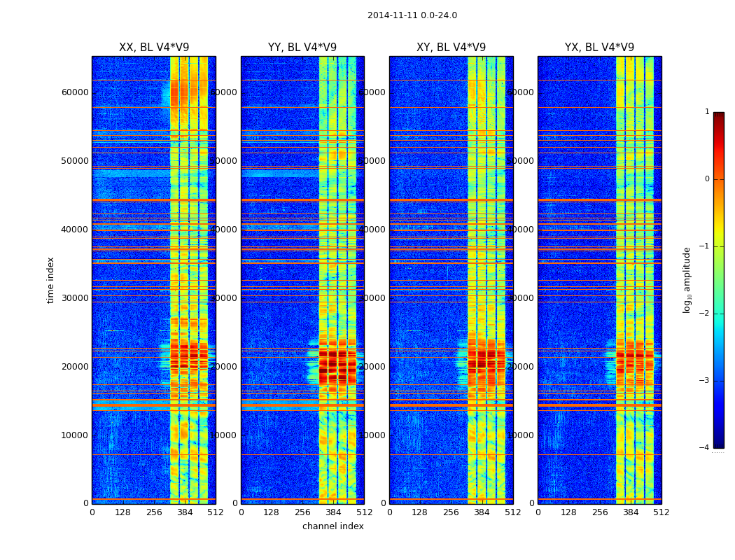Click the 384 tick label under YY panel
Viewport: 735px width, 560px height.
(x=333, y=512)
